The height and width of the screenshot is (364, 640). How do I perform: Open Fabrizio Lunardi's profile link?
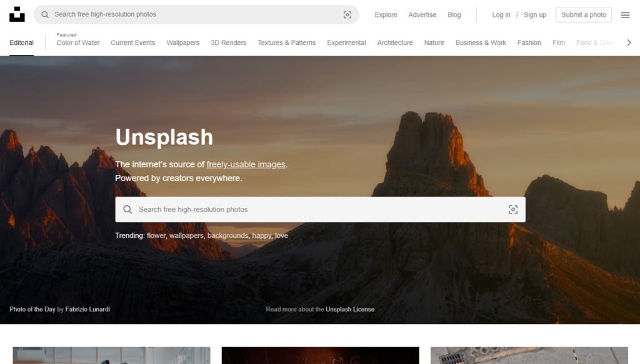tap(87, 310)
